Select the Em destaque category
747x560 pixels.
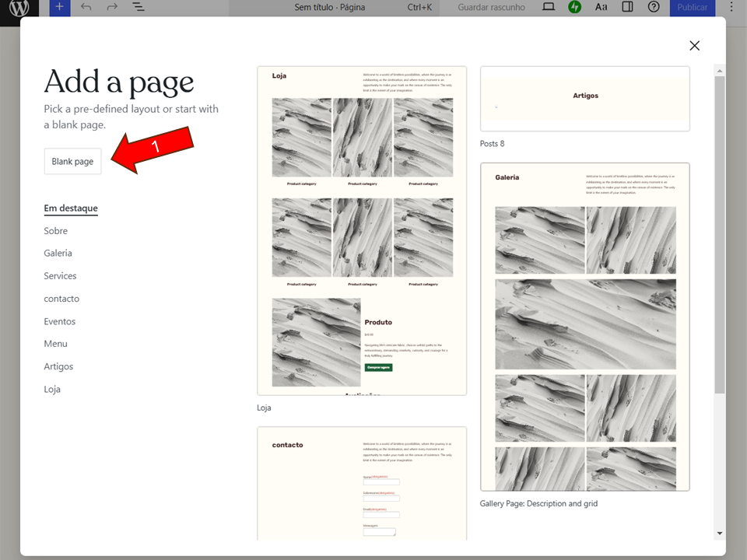coord(71,208)
